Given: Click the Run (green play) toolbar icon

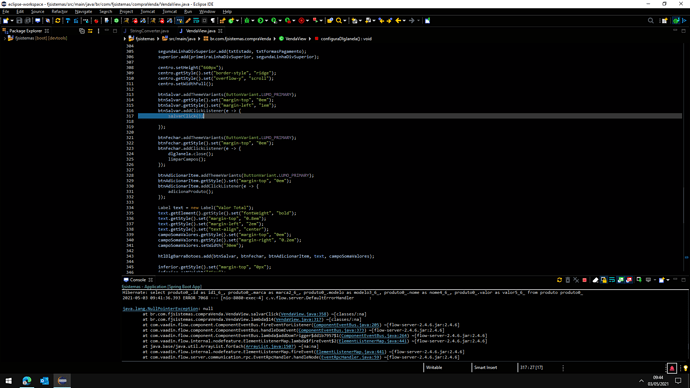Looking at the screenshot, I should [x=261, y=21].
